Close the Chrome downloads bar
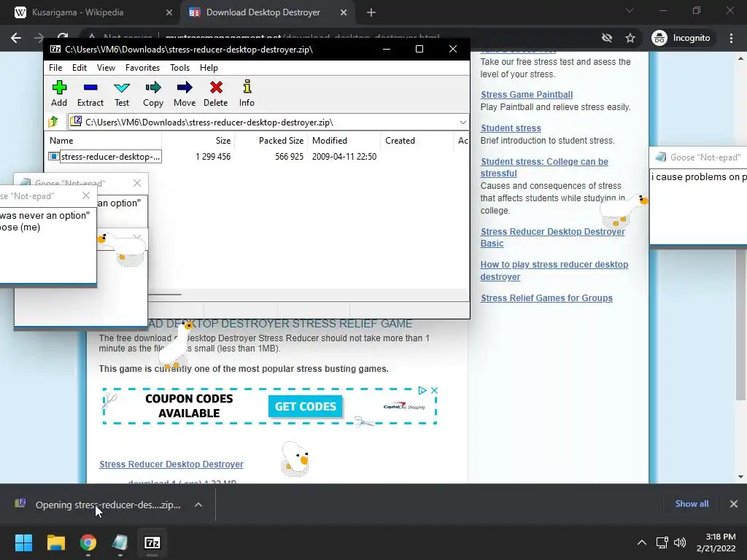Image resolution: width=747 pixels, height=560 pixels. [x=734, y=504]
